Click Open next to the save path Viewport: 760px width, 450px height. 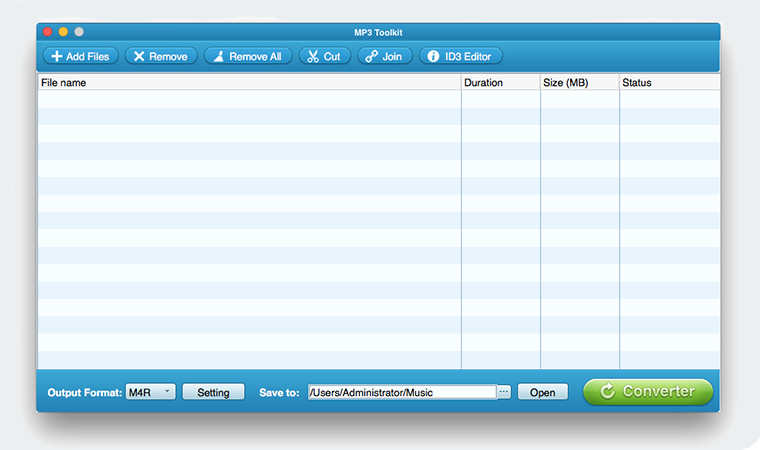coord(542,392)
